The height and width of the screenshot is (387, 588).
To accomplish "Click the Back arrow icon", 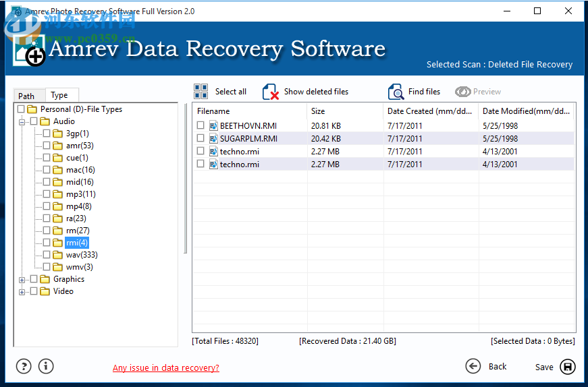I will (473, 366).
